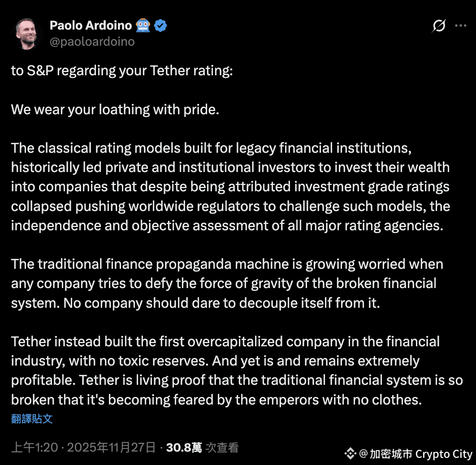Screen dimensions: 476x465
Task: Toggle translation of the post text
Action: point(31,418)
